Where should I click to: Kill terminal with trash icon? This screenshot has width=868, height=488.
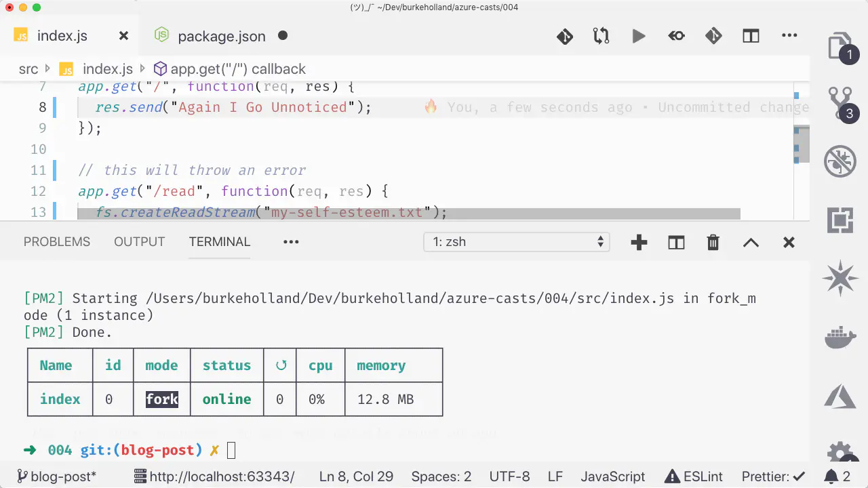click(x=713, y=242)
